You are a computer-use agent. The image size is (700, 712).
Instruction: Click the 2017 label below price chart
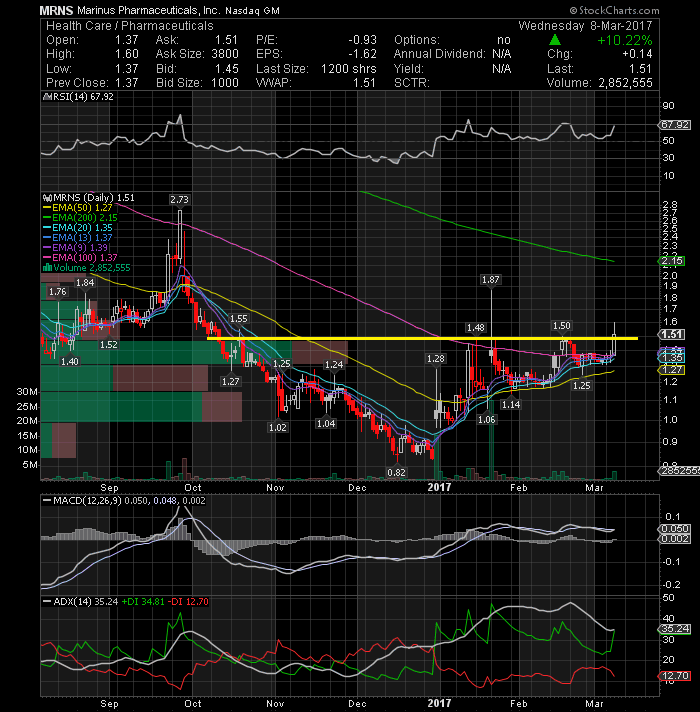(439, 487)
